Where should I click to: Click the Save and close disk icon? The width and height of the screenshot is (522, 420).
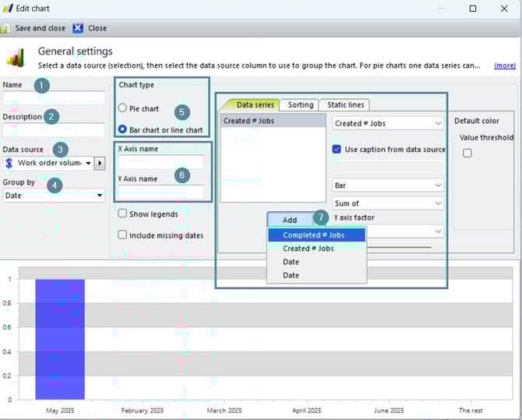click(5, 28)
